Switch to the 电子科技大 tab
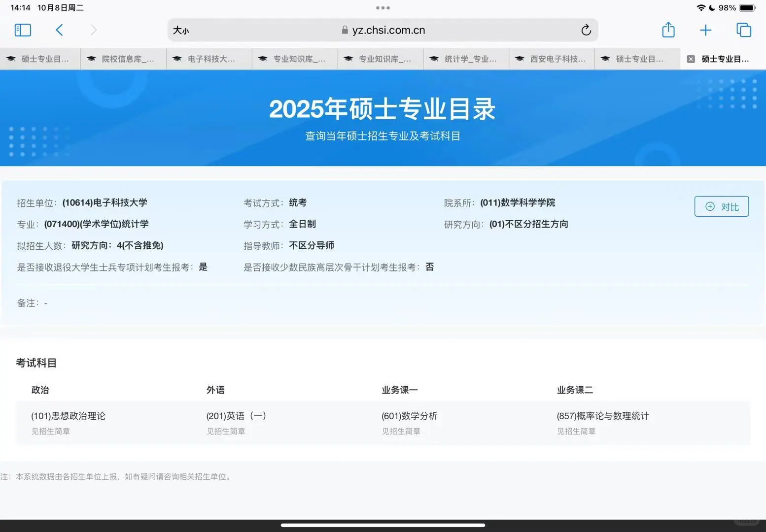 [209, 59]
